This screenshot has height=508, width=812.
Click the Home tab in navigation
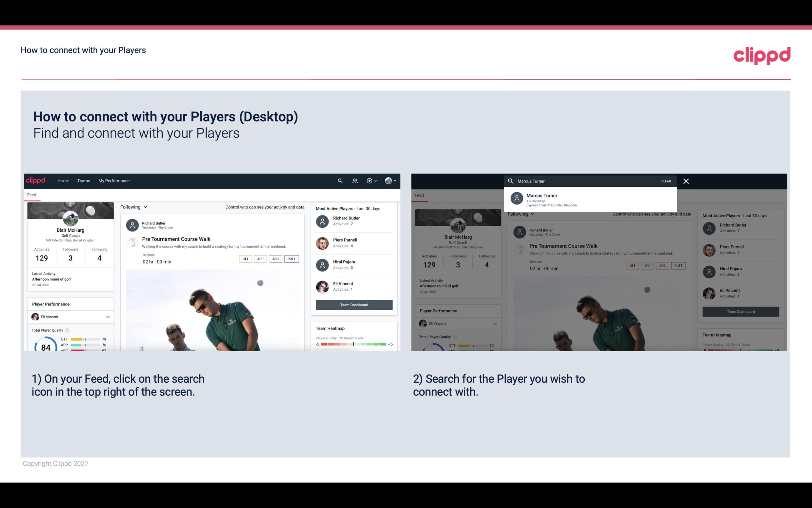(63, 180)
